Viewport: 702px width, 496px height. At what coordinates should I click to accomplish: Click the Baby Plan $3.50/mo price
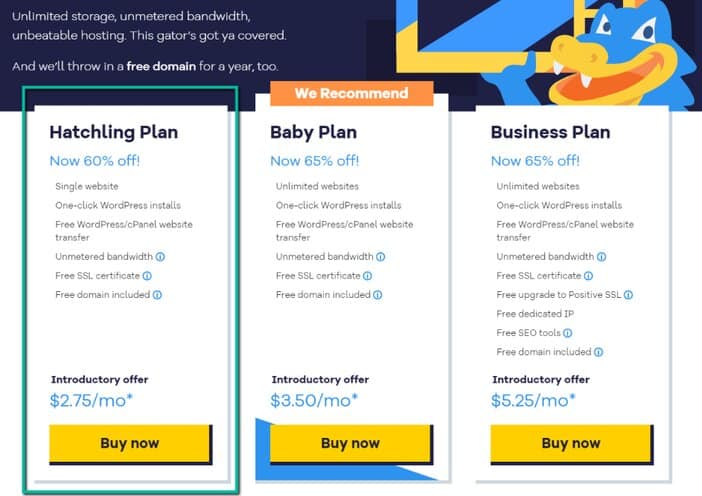tap(314, 400)
